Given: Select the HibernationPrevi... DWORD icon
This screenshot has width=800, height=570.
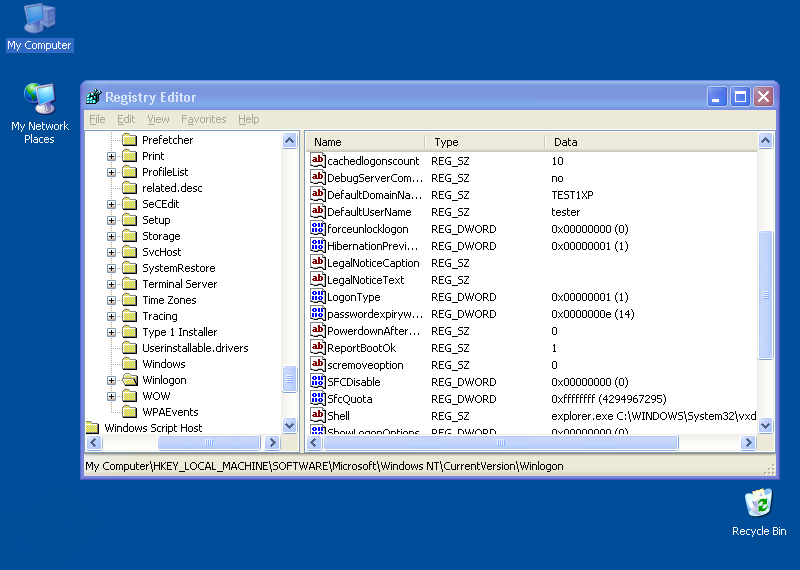Looking at the screenshot, I should [317, 245].
